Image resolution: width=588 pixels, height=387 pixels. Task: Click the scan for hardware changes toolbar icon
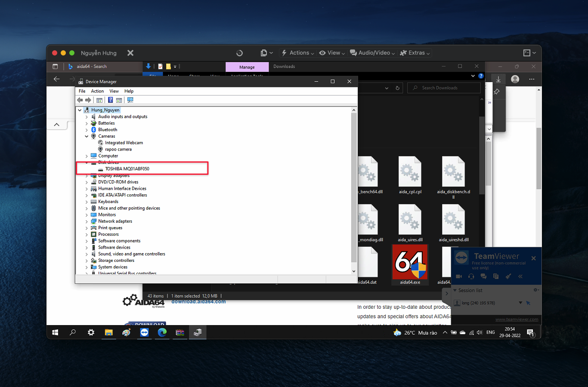coord(130,100)
